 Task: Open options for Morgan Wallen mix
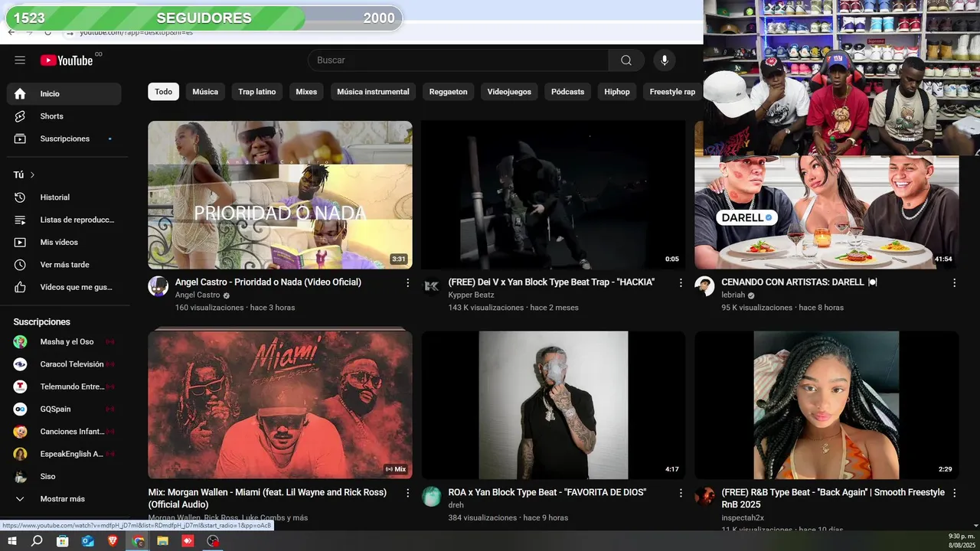(x=407, y=493)
